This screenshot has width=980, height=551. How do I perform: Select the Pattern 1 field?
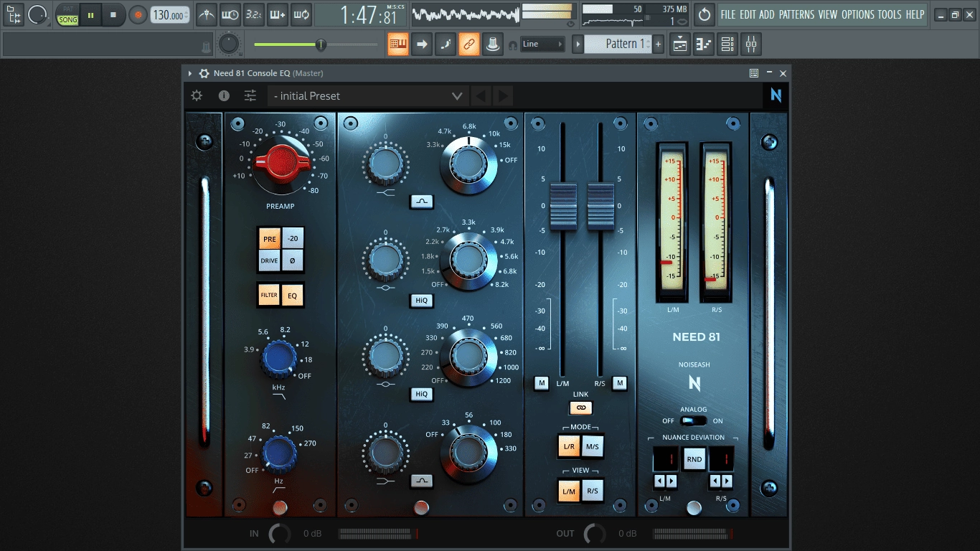(618, 44)
